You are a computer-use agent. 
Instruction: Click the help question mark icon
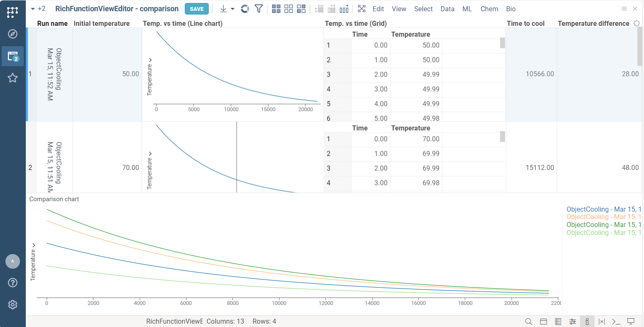(x=12, y=283)
